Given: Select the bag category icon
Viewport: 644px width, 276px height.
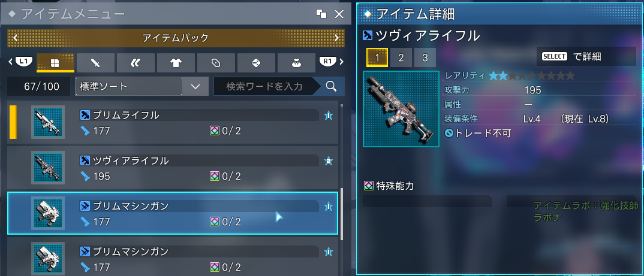Looking at the screenshot, I should [x=296, y=63].
